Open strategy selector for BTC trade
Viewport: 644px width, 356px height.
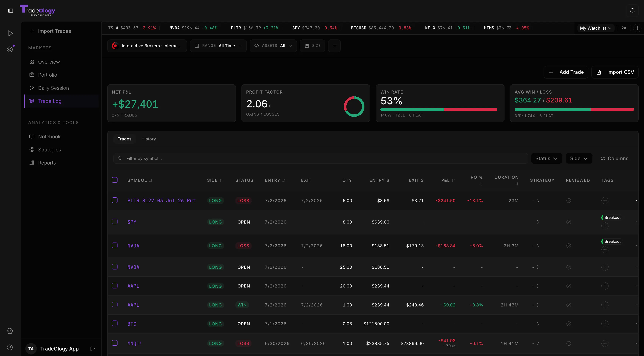click(x=536, y=324)
